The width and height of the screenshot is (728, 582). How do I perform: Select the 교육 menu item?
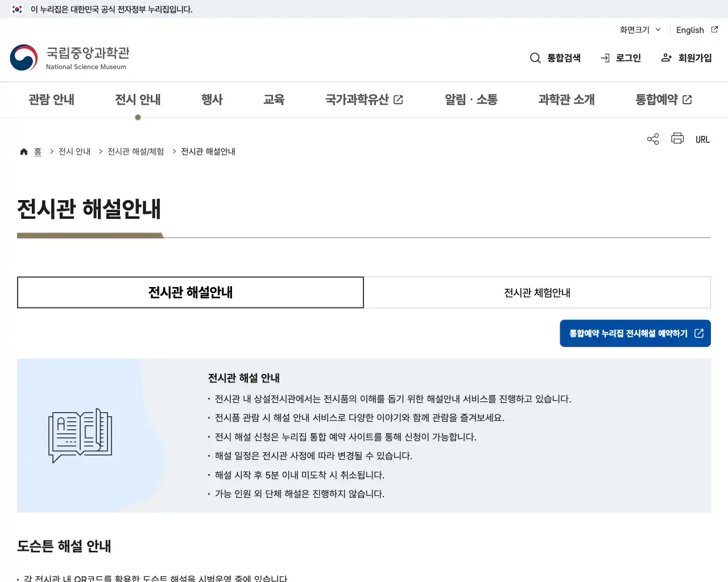pos(274,99)
